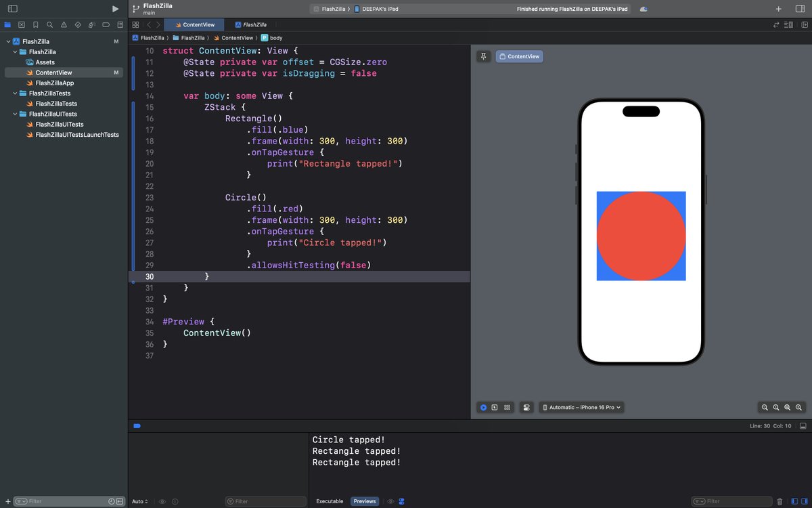Screen dimensions: 812x508
Task: Open the Breakpoint navigator icon
Action: click(x=106, y=24)
